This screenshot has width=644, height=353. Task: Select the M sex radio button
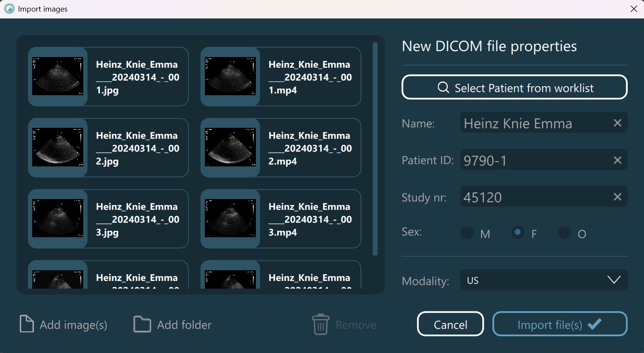(467, 232)
